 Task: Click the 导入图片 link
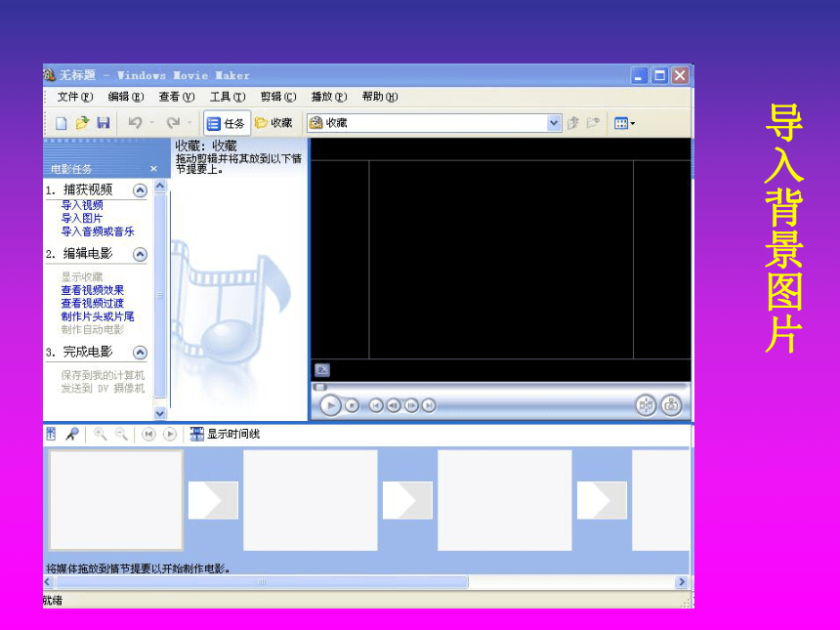[81, 218]
